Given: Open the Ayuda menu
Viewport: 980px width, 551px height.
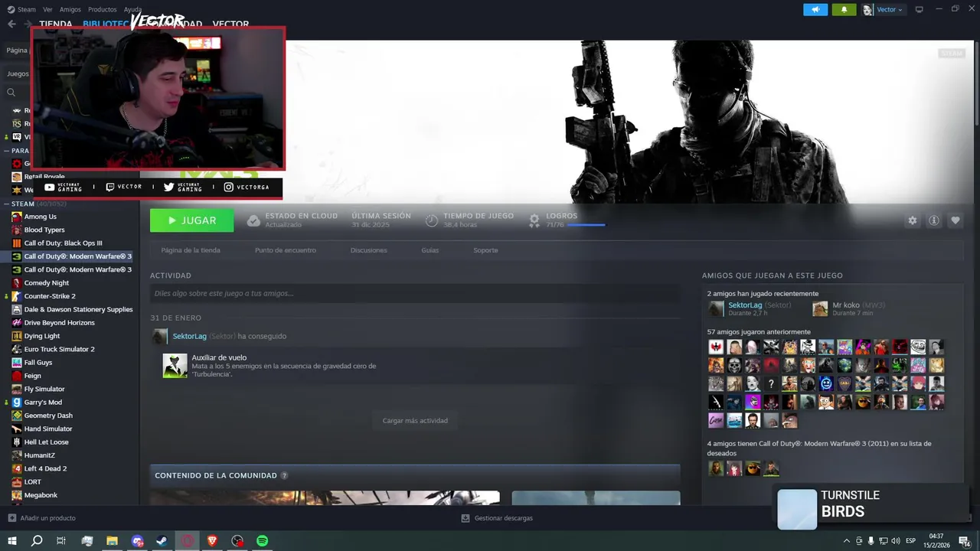Looking at the screenshot, I should [x=133, y=9].
